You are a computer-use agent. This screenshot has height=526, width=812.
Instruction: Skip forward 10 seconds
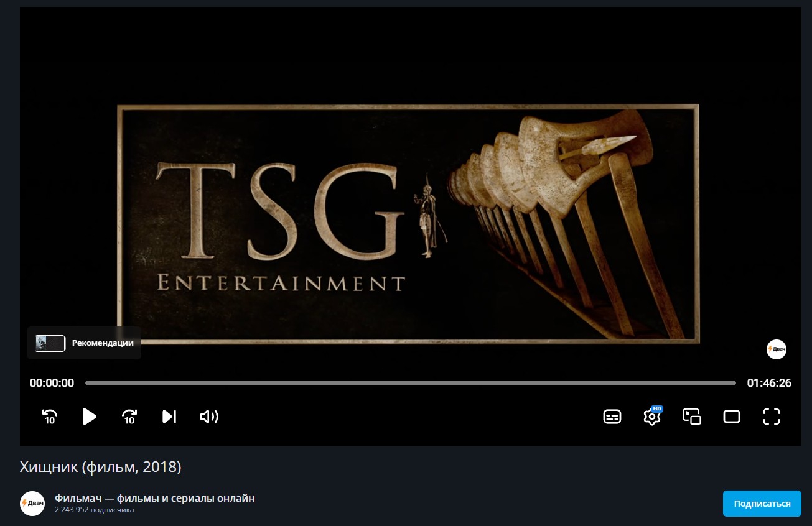[x=129, y=417]
